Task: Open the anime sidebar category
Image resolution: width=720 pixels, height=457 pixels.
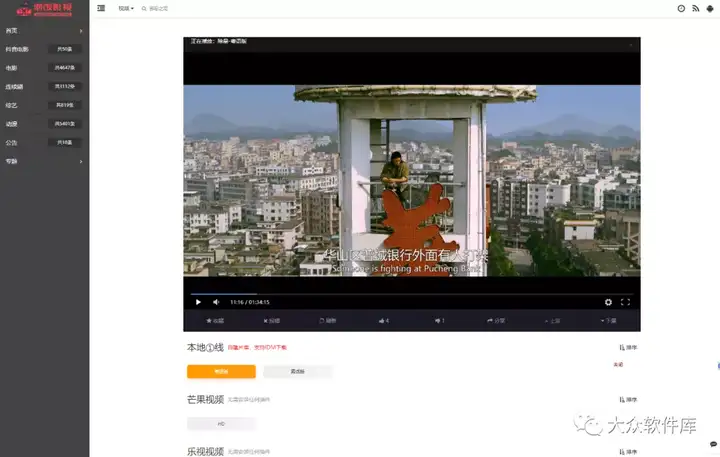Action: [x=44, y=124]
